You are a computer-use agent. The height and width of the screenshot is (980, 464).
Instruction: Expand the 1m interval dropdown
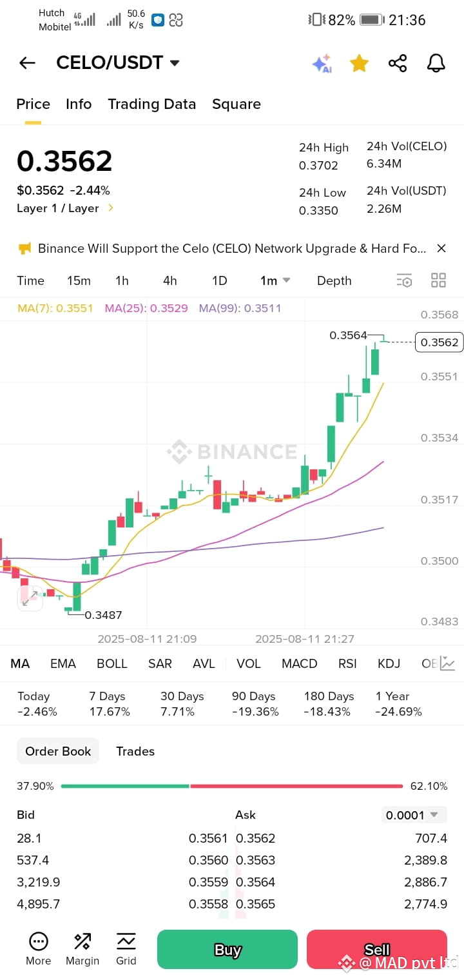(x=275, y=280)
